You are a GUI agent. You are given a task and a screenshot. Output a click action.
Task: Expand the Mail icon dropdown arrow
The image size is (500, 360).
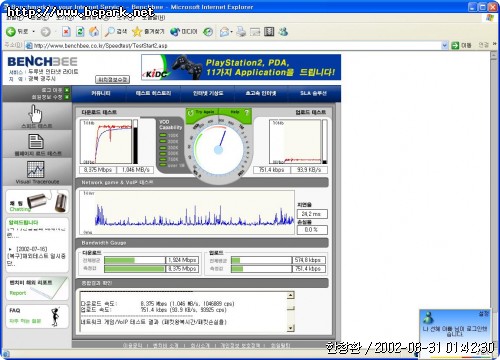(x=231, y=32)
